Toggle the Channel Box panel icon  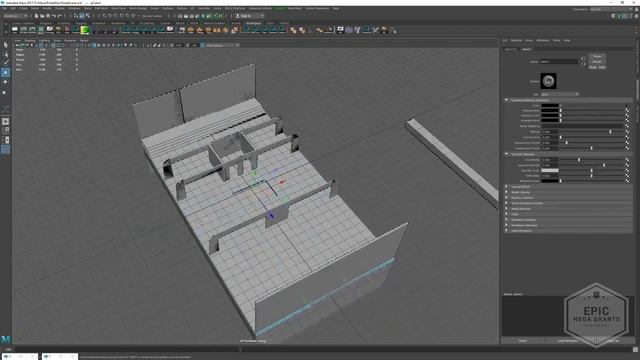(x=636, y=16)
